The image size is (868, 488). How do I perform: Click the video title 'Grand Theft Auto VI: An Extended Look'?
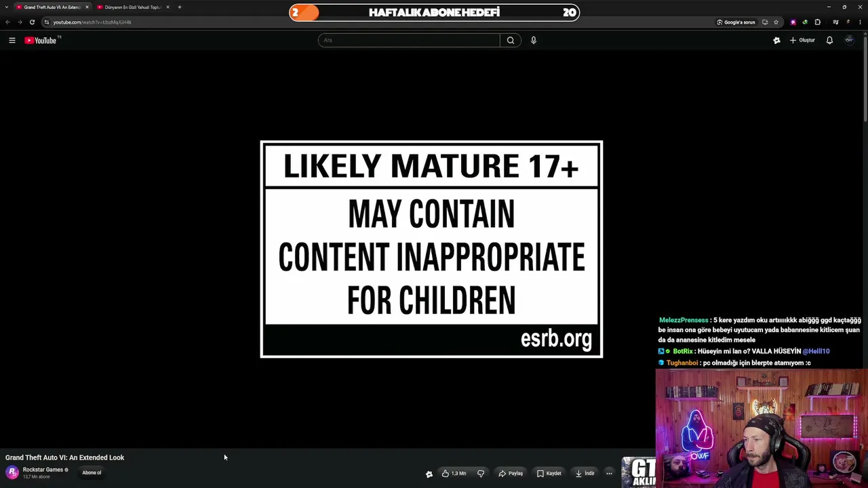(x=65, y=457)
